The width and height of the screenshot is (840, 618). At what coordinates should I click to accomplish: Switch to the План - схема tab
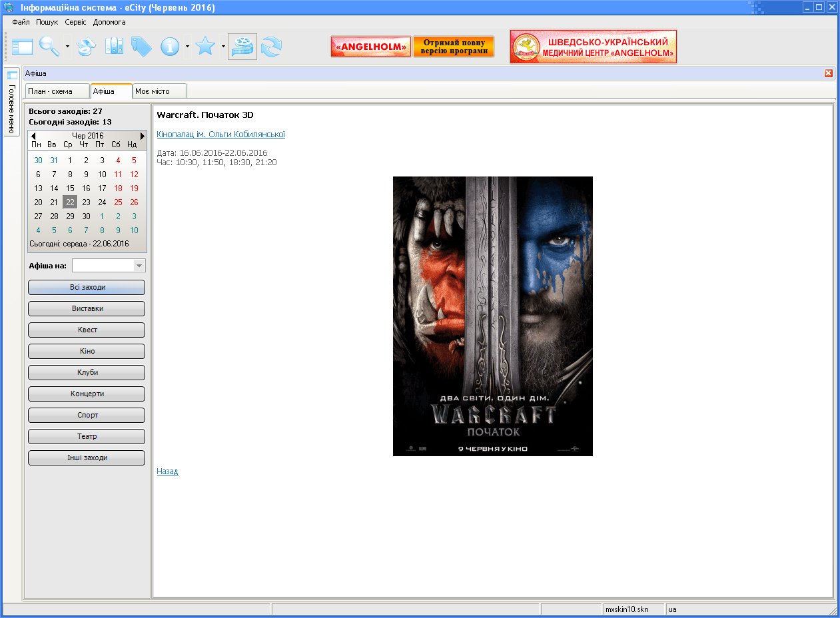point(57,91)
